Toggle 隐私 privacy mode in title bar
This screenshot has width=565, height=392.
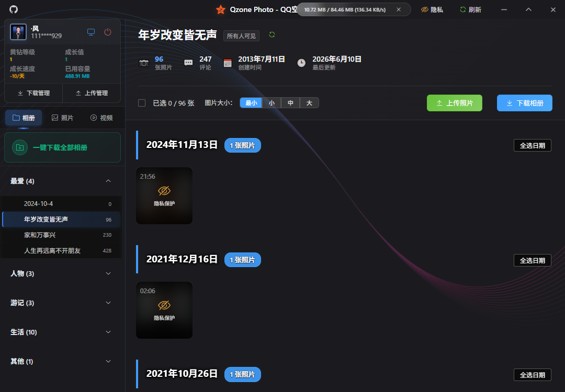(x=432, y=10)
